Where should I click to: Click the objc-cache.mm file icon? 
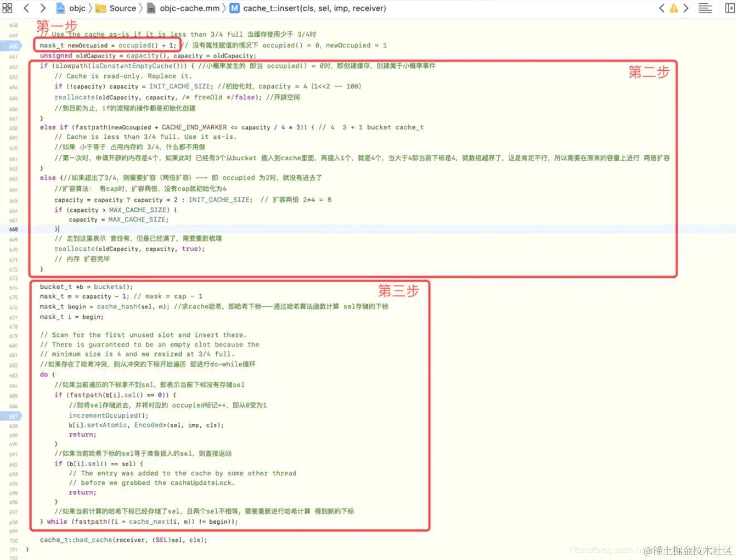coord(151,8)
